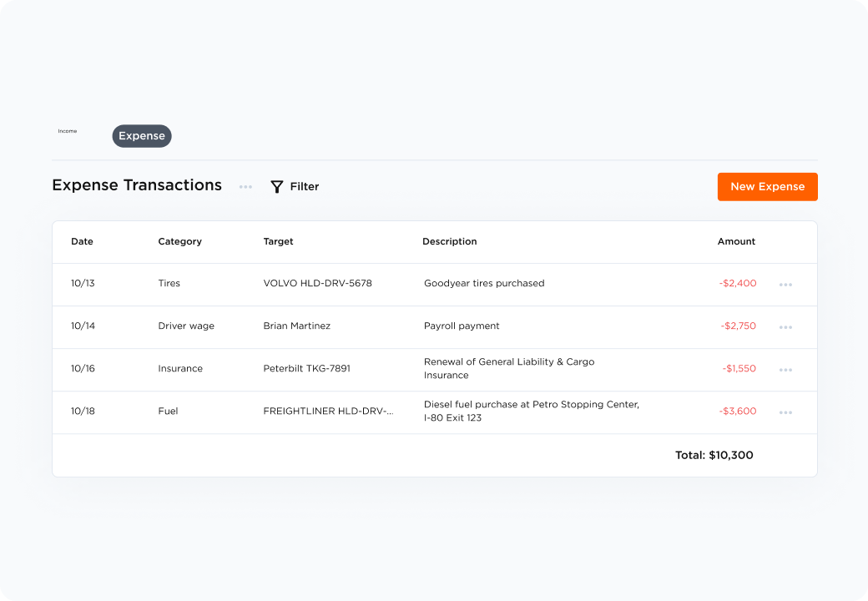Click the Target column header

278,241
